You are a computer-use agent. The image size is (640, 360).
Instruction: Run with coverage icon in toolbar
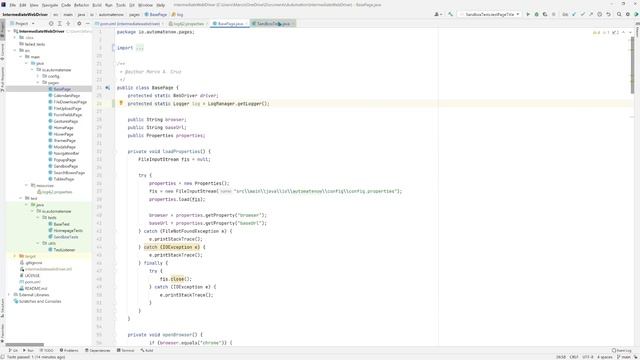coord(545,14)
